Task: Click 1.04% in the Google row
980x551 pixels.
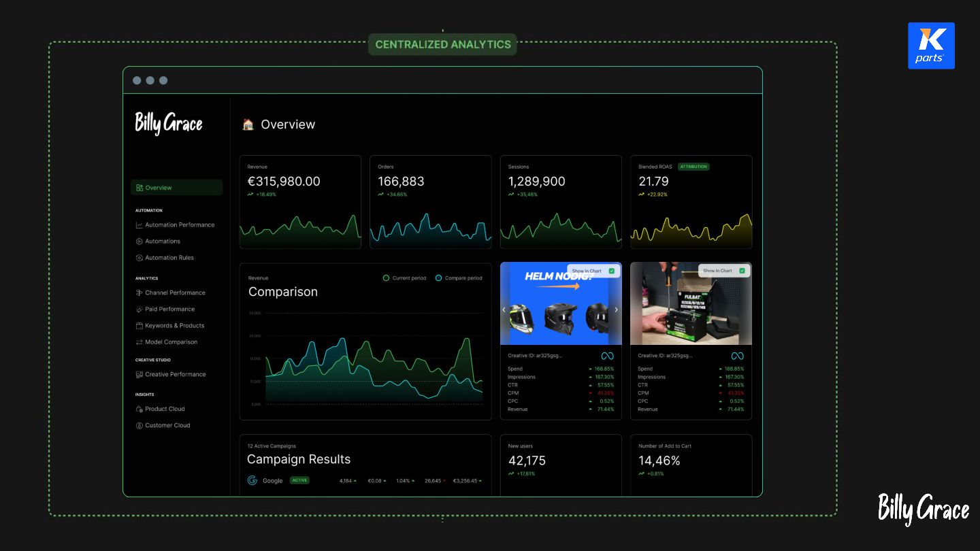Action: (x=403, y=481)
